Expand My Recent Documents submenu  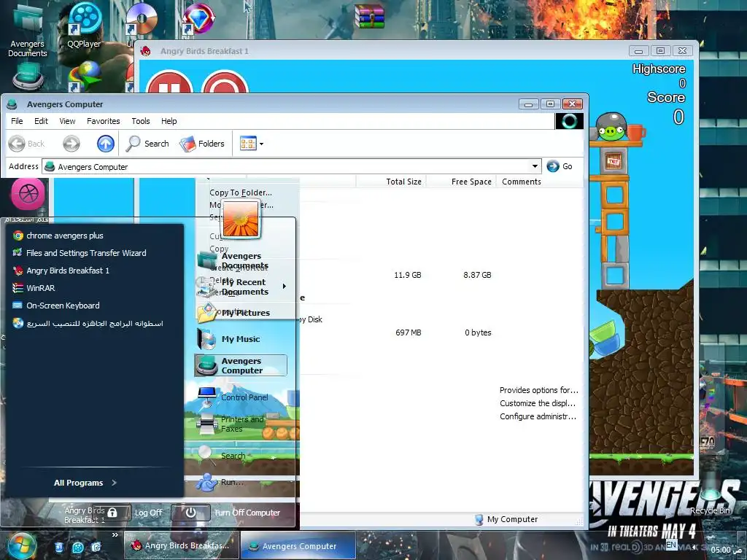click(242, 287)
